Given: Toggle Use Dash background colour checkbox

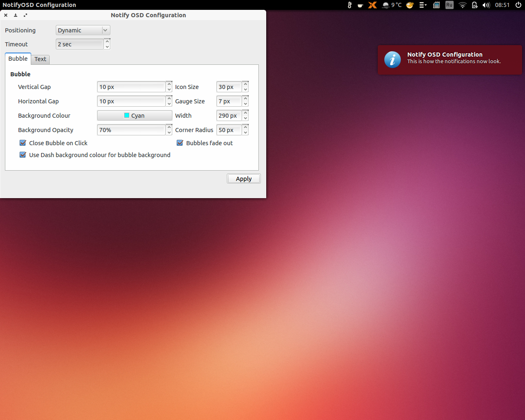Looking at the screenshot, I should [23, 155].
